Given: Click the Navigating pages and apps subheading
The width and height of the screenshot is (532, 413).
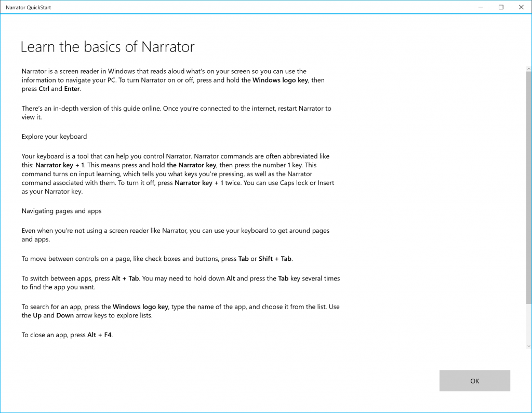Looking at the screenshot, I should (x=61, y=211).
